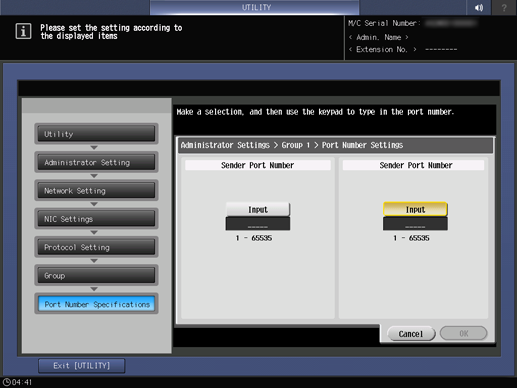Click the clock time 04:41
Screen dimensions: 517x388
pos(18,382)
